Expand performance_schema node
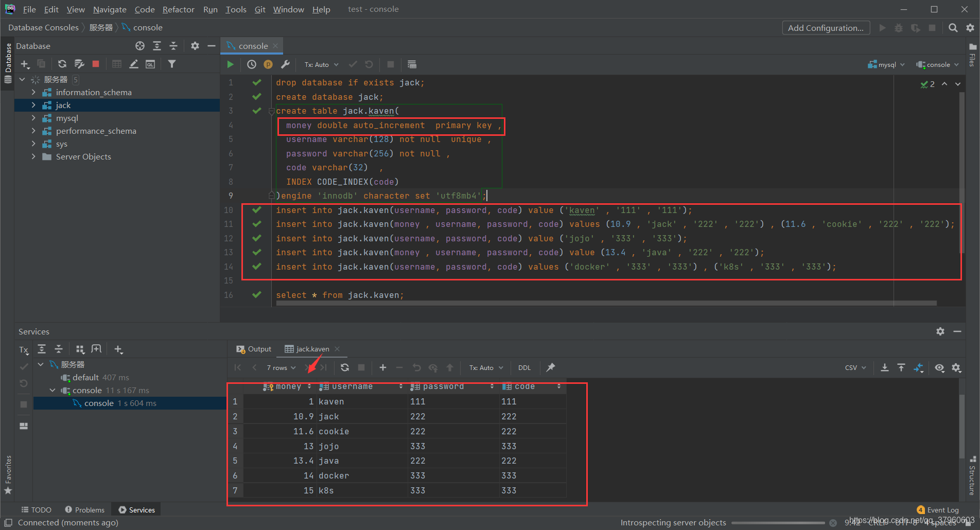The width and height of the screenshot is (980, 530). [x=34, y=131]
